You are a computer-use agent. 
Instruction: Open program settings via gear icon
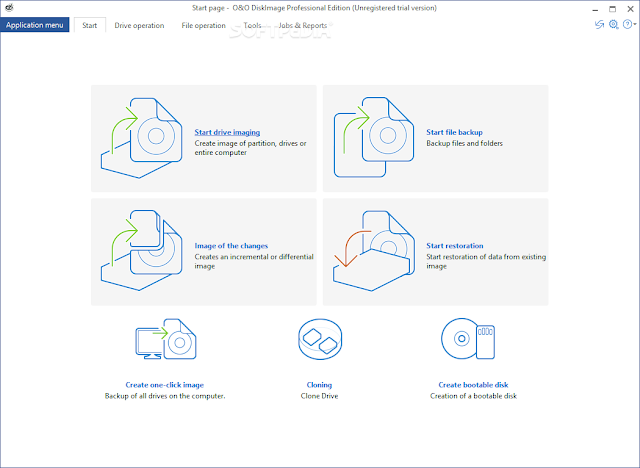point(613,24)
